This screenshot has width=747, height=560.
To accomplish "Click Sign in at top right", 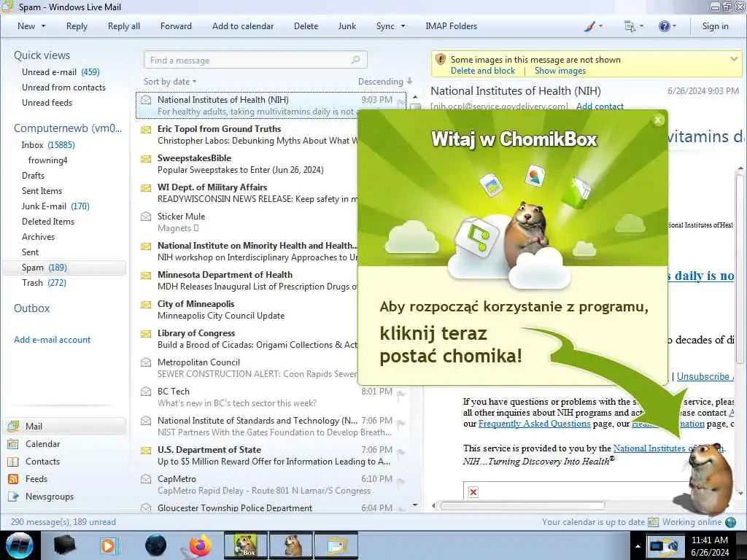I will click(715, 26).
